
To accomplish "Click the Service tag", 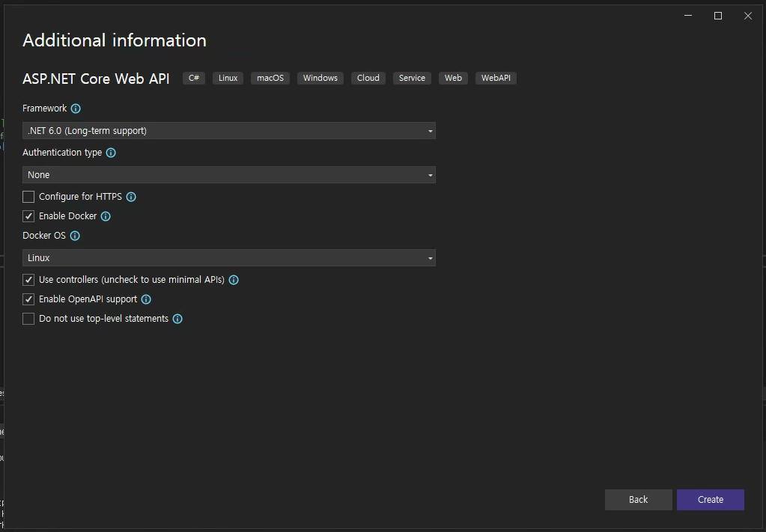I will (x=412, y=78).
